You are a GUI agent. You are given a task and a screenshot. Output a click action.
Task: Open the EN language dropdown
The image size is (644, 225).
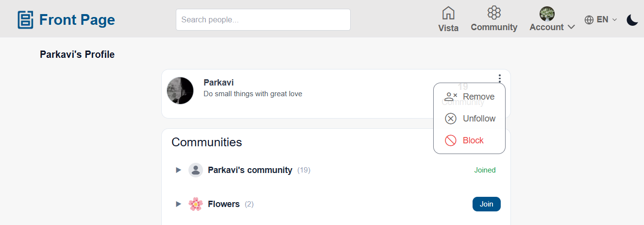tap(601, 20)
